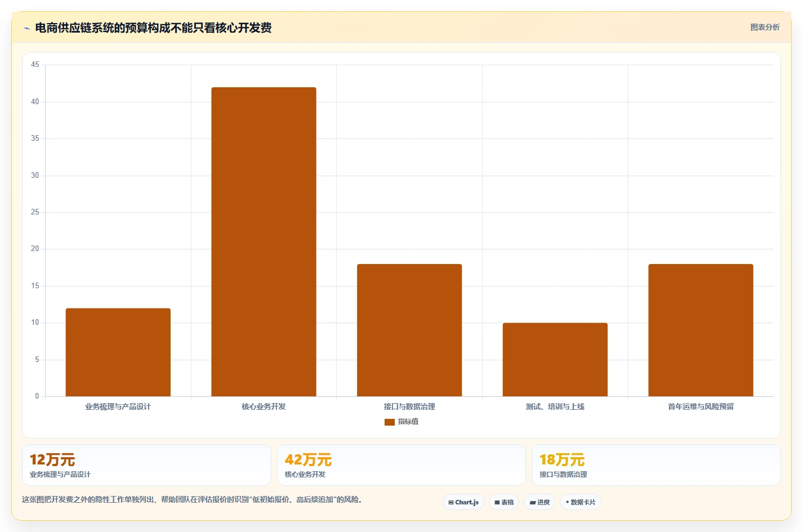Click the icon beside the chart title
The height and width of the screenshot is (532, 803).
[x=26, y=28]
